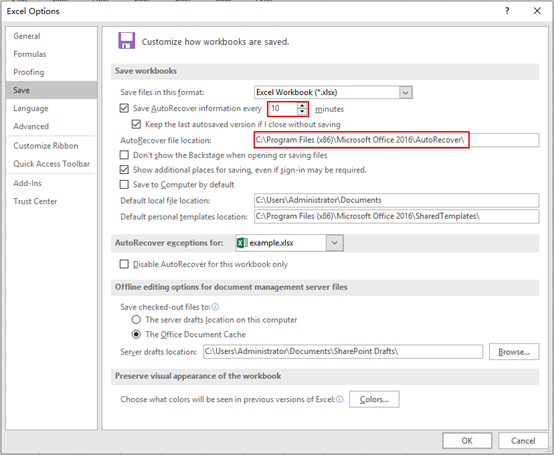Click the Browse... button

[514, 352]
